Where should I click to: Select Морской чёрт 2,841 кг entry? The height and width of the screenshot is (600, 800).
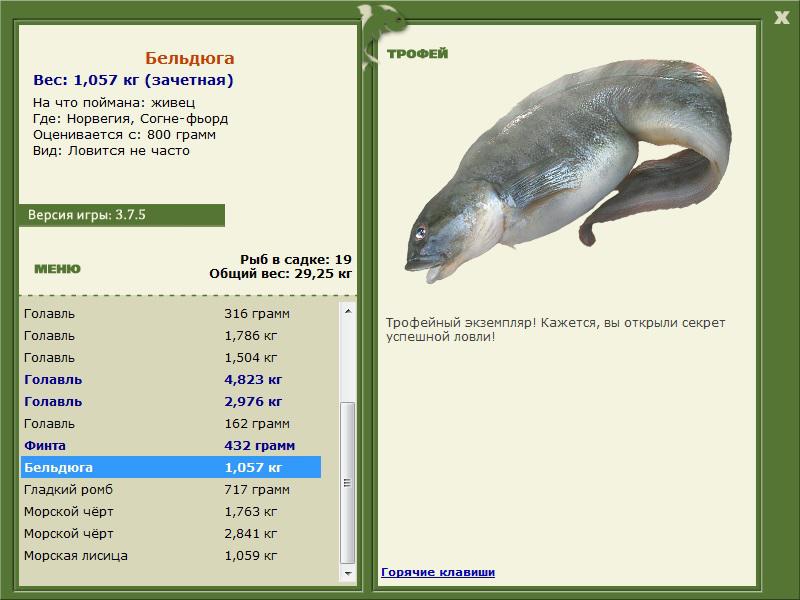tap(171, 533)
